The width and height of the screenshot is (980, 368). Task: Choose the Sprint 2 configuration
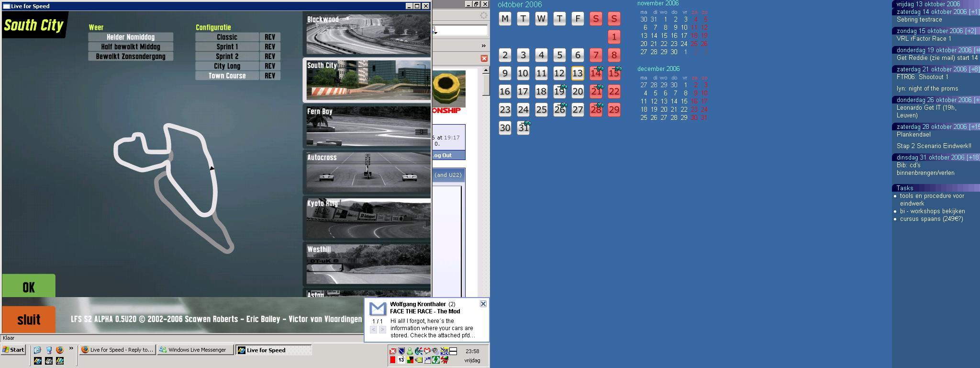coord(227,56)
